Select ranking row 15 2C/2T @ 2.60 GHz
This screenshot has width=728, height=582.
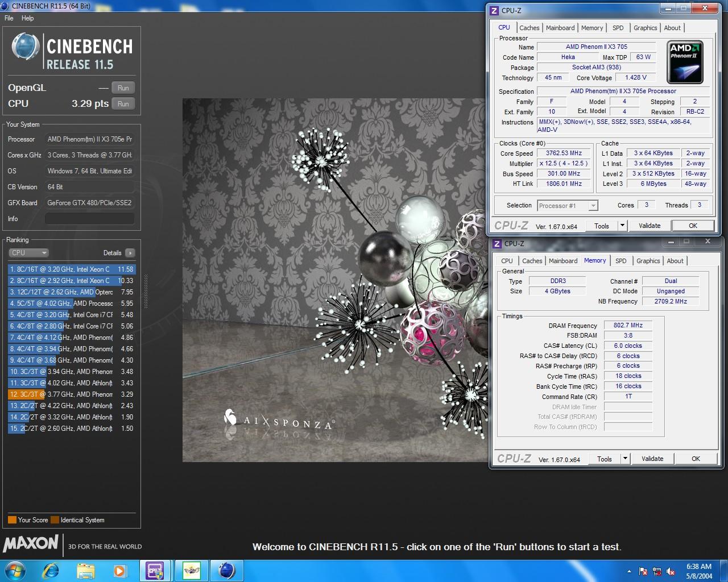(72, 429)
